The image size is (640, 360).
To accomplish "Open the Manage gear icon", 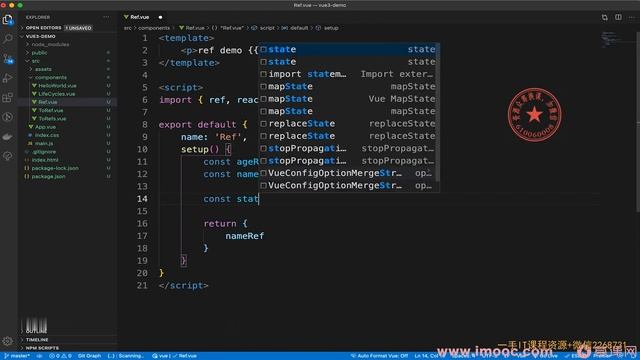I will pos(8,341).
